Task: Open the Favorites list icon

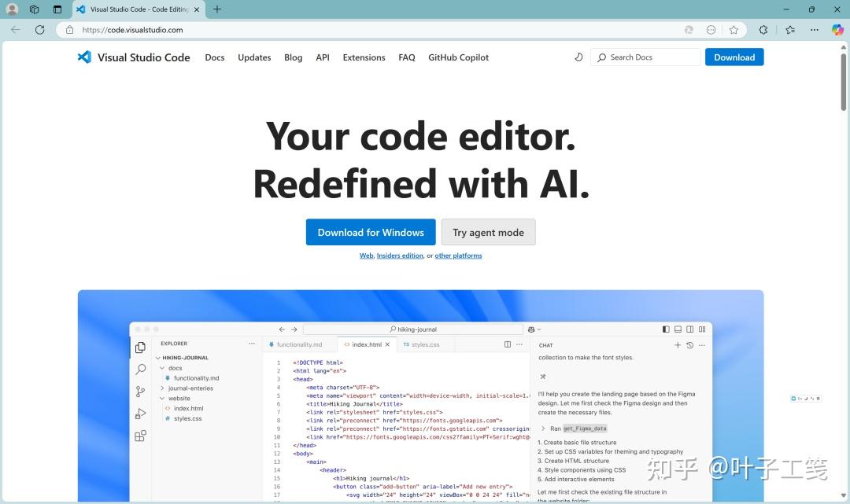Action: pos(790,30)
